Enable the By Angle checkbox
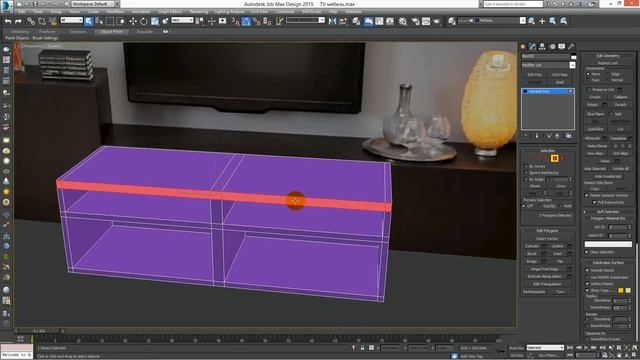The width and height of the screenshot is (640, 360). [x=526, y=180]
